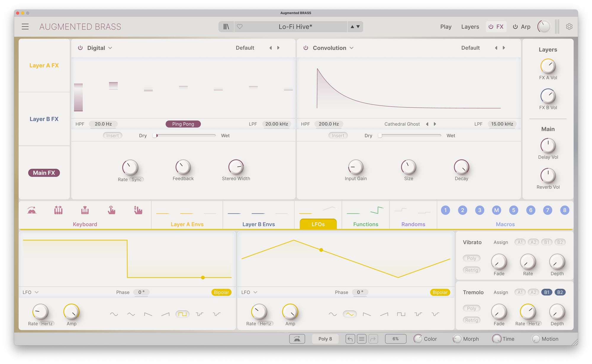
Task: Toggle Vibrato assign A1
Action: coord(520,242)
